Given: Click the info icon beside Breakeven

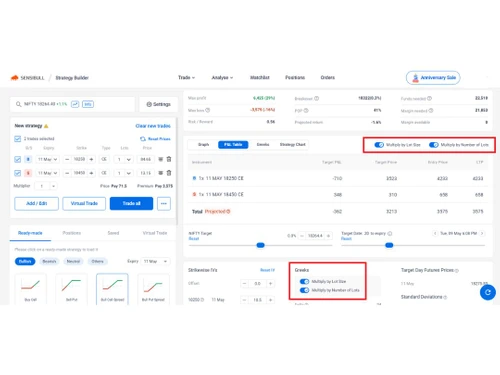Looking at the screenshot, I should click(x=317, y=98).
